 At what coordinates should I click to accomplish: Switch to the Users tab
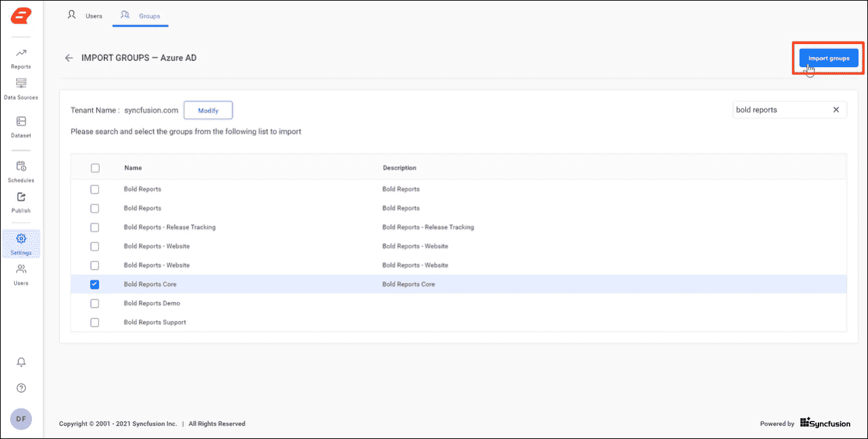pos(85,15)
